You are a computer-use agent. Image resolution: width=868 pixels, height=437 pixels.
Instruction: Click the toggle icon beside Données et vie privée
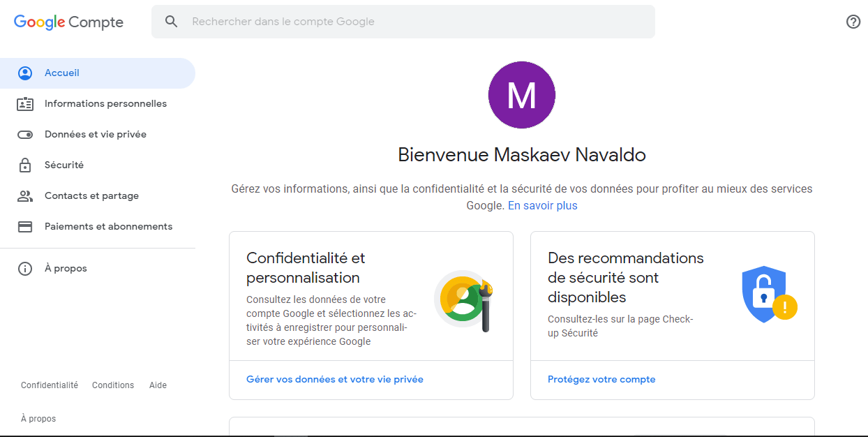[25, 134]
